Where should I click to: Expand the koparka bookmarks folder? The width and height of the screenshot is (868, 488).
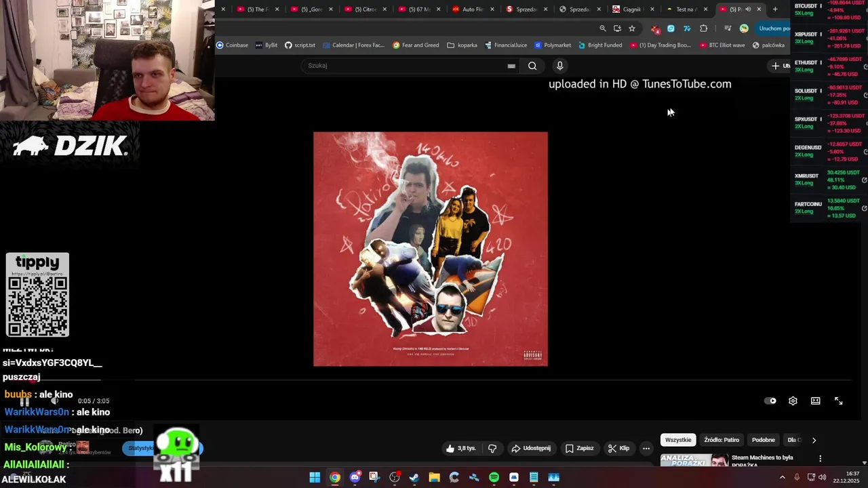point(462,45)
